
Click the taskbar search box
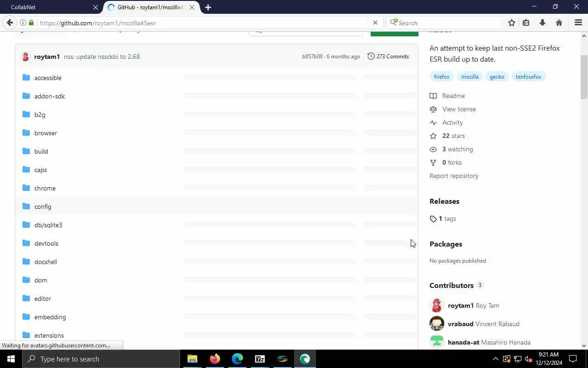tap(101, 359)
